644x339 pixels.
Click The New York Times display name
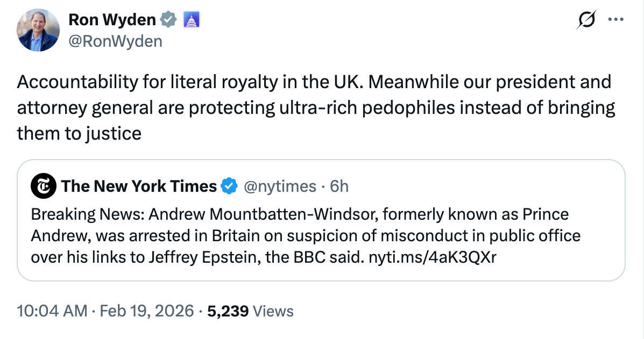139,186
